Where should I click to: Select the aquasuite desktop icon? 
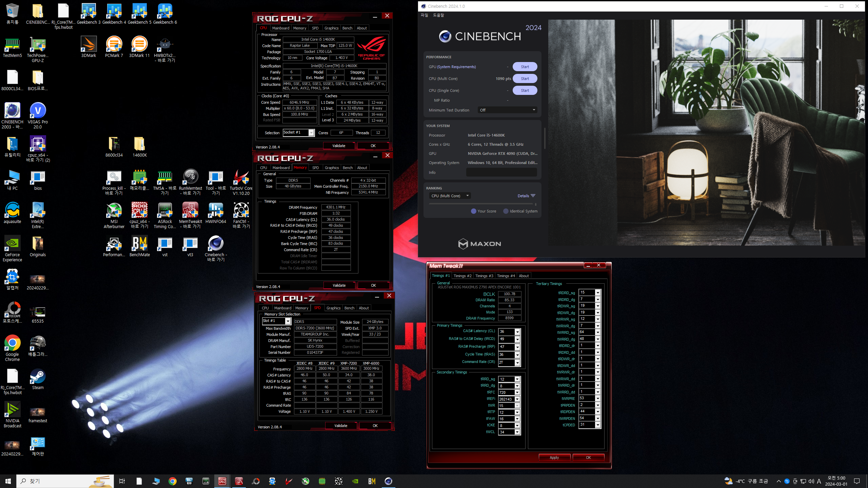tap(13, 213)
